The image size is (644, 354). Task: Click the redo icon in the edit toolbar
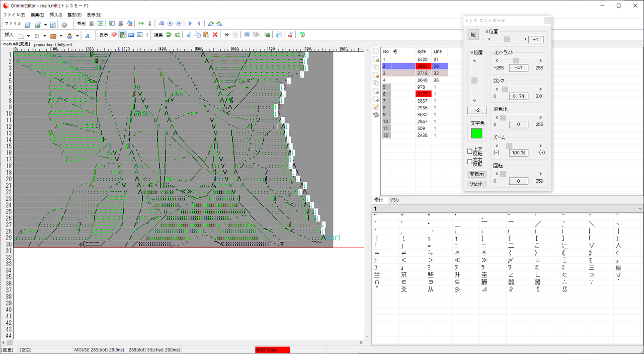pyautogui.click(x=177, y=35)
